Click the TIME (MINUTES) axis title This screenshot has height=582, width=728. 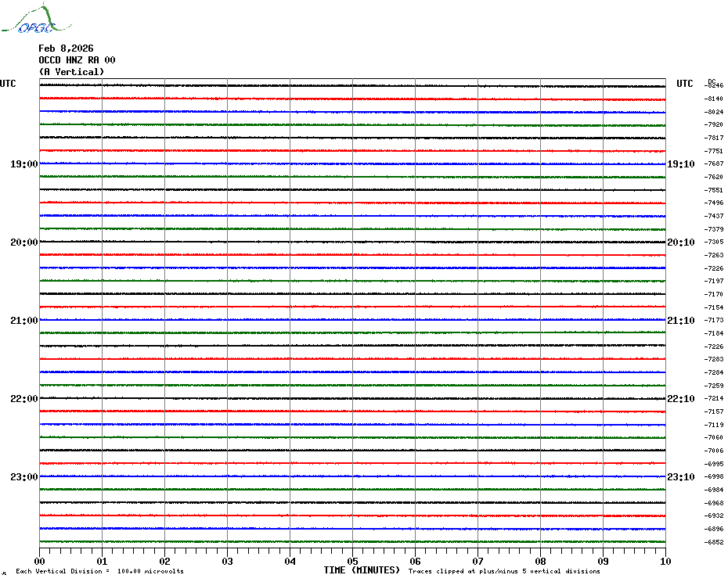pos(362,570)
